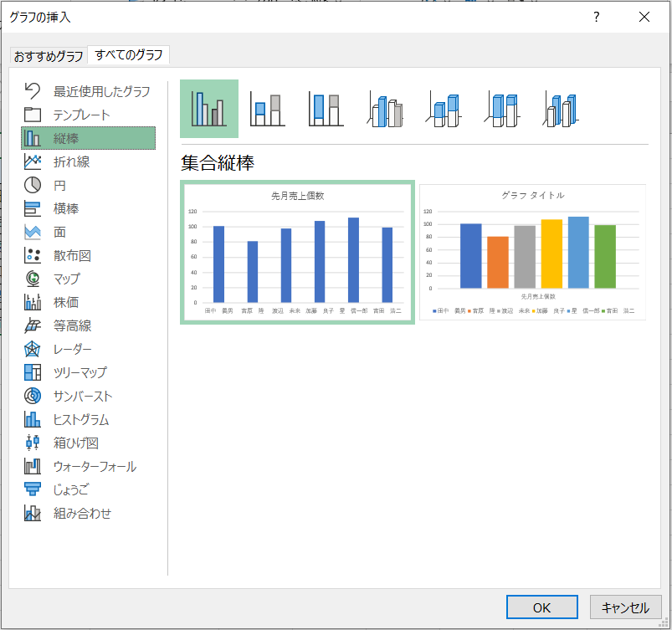
Task: Click the stock chart (株価) icon
Action: click(33, 302)
